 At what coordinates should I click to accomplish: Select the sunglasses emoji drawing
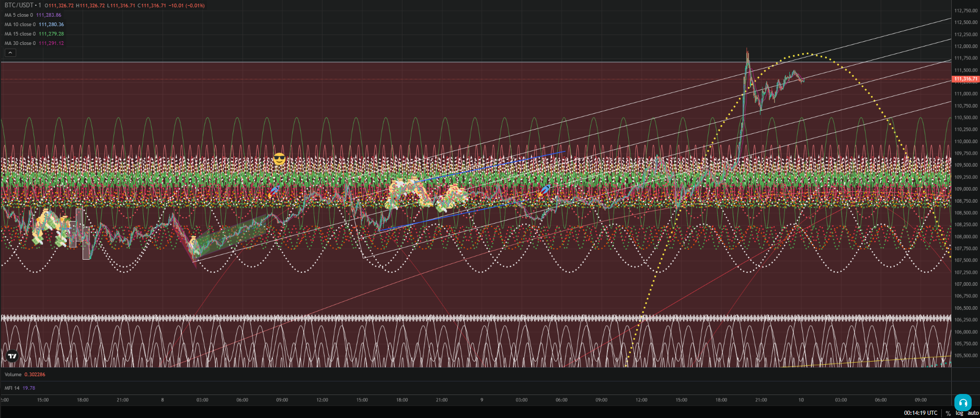click(280, 159)
